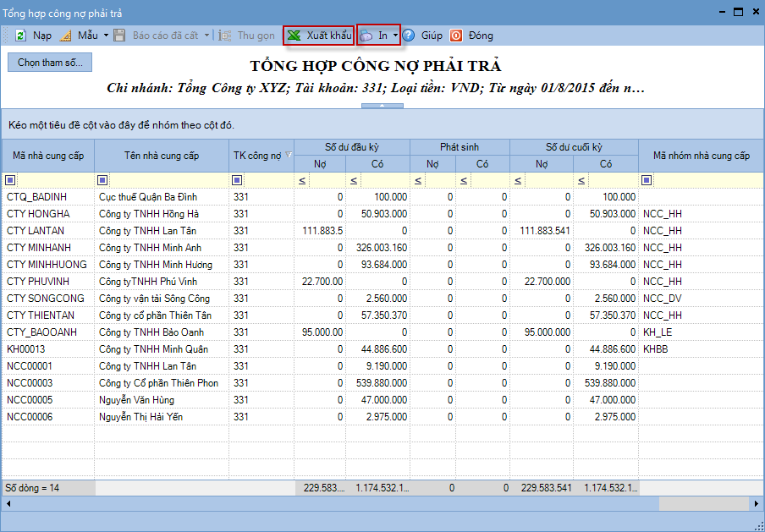This screenshot has height=532, width=765.
Task: Toggle filter operator for Mã nhóm nhà cung cấp
Action: 647,179
